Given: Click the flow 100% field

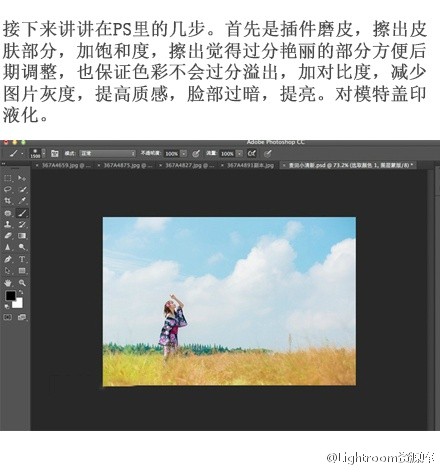Looking at the screenshot, I should [227, 154].
